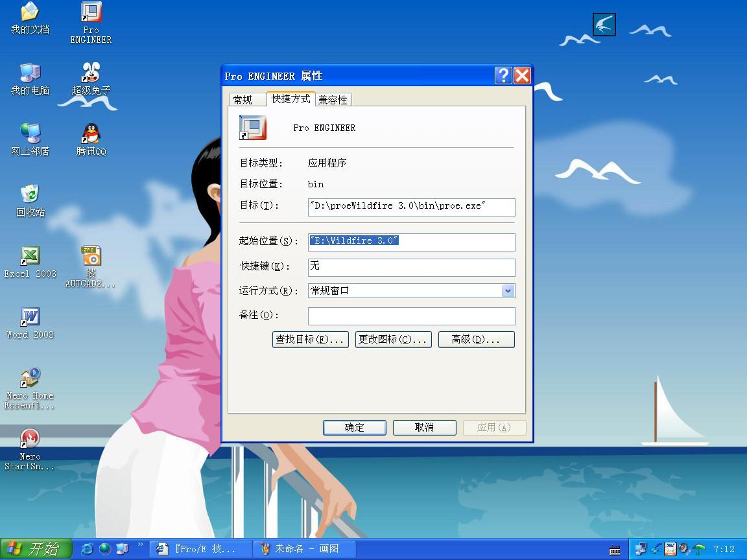Click the 更改图标(C)... button

(x=394, y=340)
